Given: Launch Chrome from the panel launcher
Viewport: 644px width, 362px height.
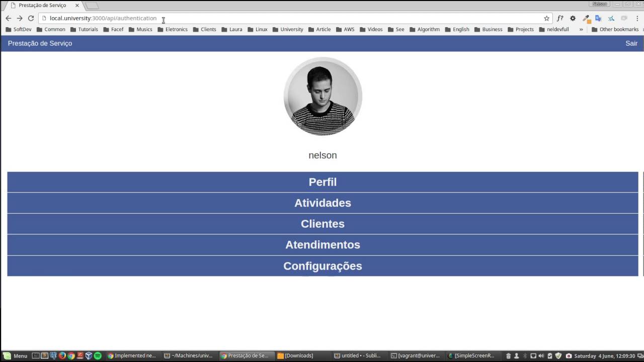Looking at the screenshot, I should [x=71, y=355].
